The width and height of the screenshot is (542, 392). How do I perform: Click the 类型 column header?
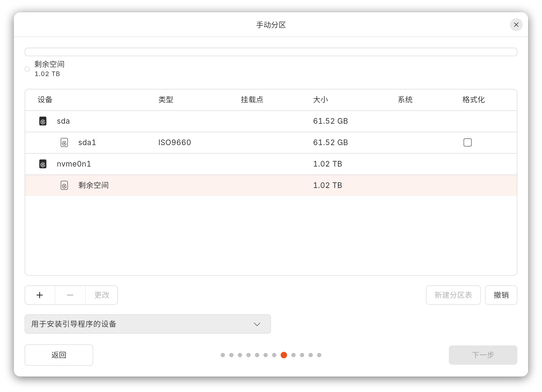click(x=166, y=100)
